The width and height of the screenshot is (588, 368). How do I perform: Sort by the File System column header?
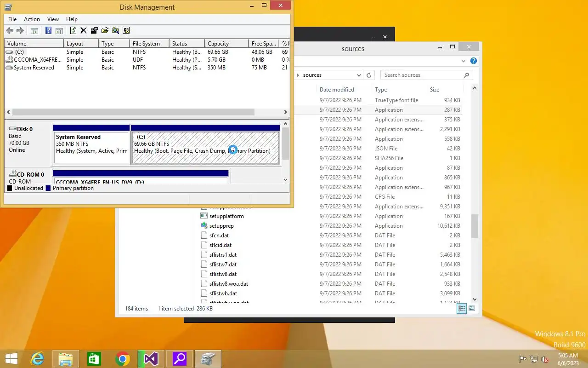[149, 44]
